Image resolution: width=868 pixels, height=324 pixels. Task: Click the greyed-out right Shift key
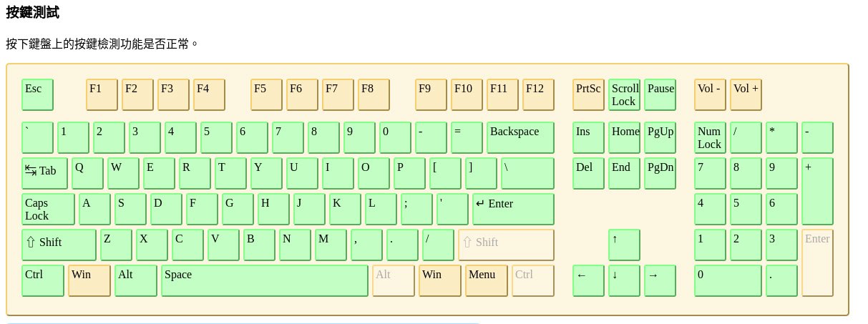506,245
